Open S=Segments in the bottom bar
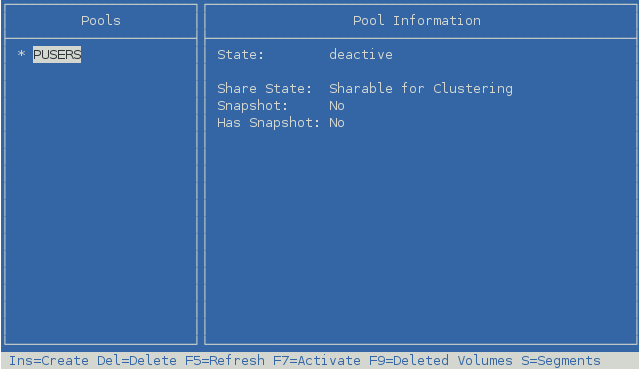 pos(561,360)
